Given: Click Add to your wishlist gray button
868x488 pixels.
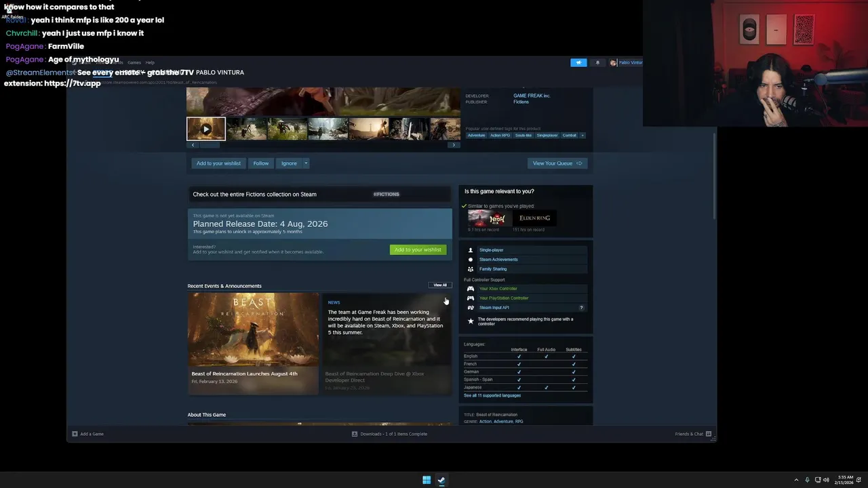Looking at the screenshot, I should coord(218,163).
